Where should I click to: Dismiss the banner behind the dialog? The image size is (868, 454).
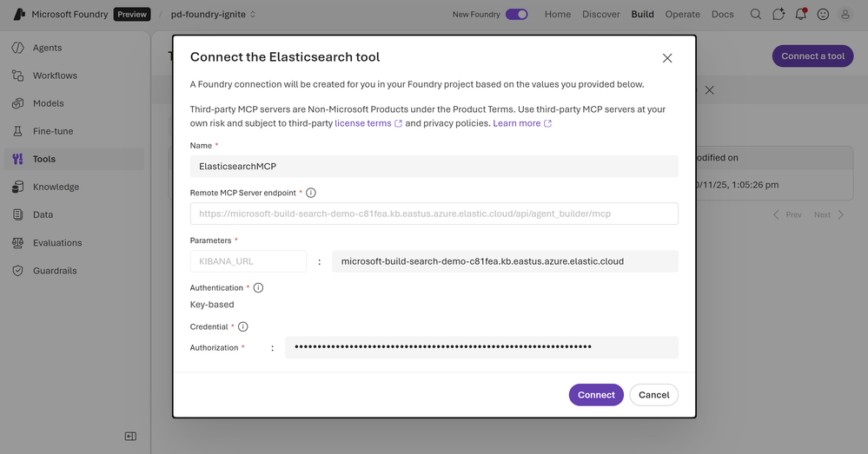click(x=710, y=90)
